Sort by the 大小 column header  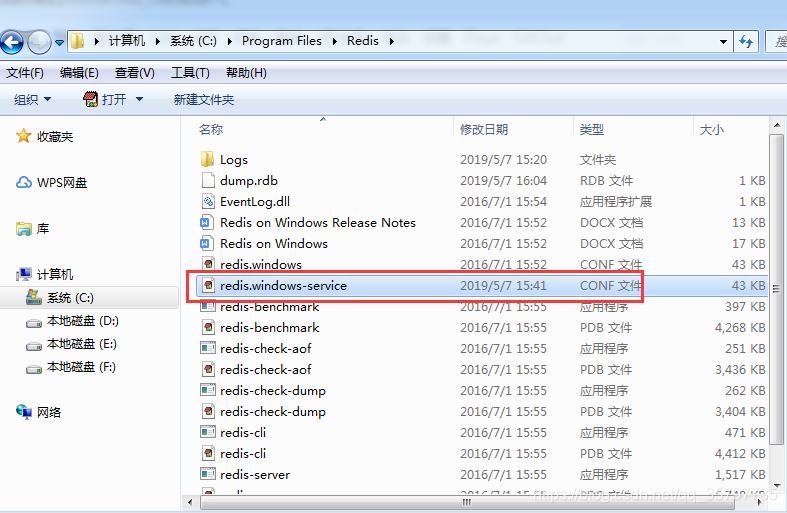(x=712, y=130)
